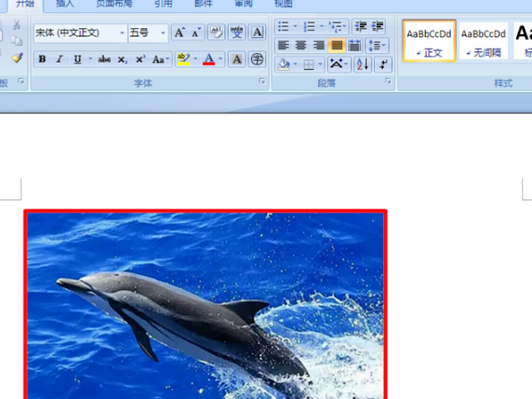Open highlight color dropdown arrow
The height and width of the screenshot is (399, 532).
[195, 59]
